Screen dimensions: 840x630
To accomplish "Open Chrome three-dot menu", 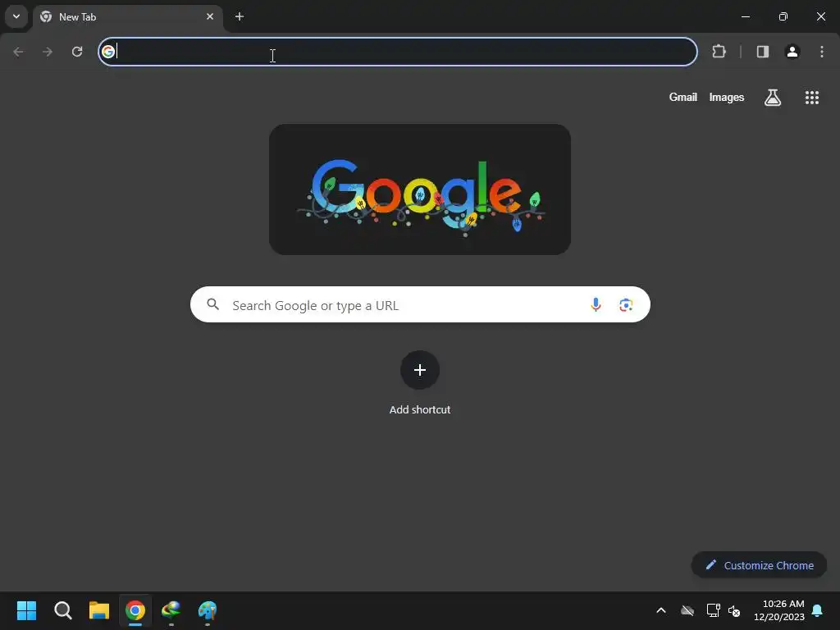I will coord(822,52).
